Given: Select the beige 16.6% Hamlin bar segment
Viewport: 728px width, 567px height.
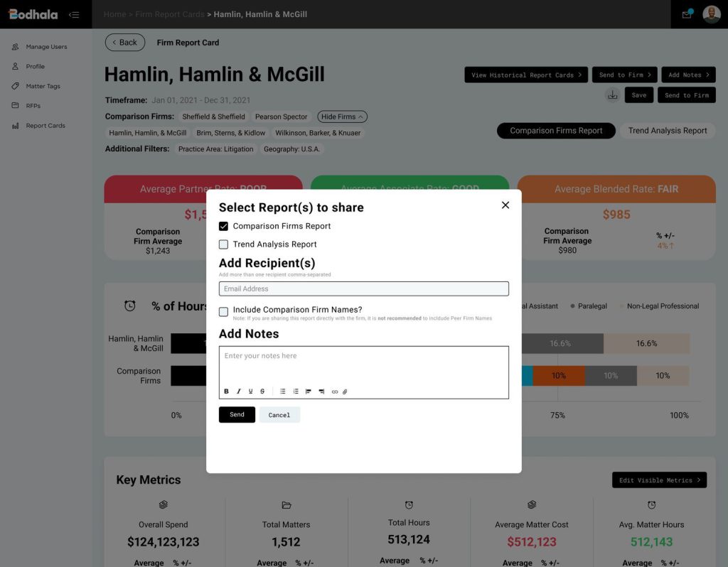Looking at the screenshot, I should coord(647,343).
